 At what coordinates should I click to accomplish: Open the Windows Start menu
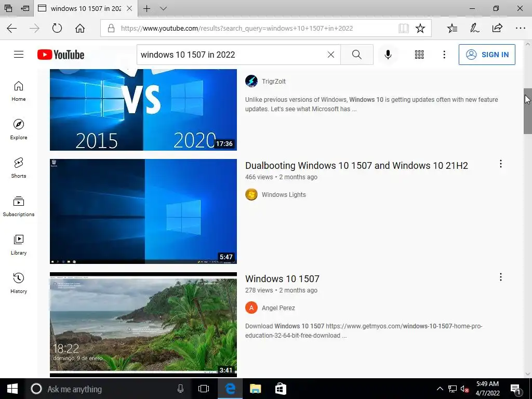[12, 389]
